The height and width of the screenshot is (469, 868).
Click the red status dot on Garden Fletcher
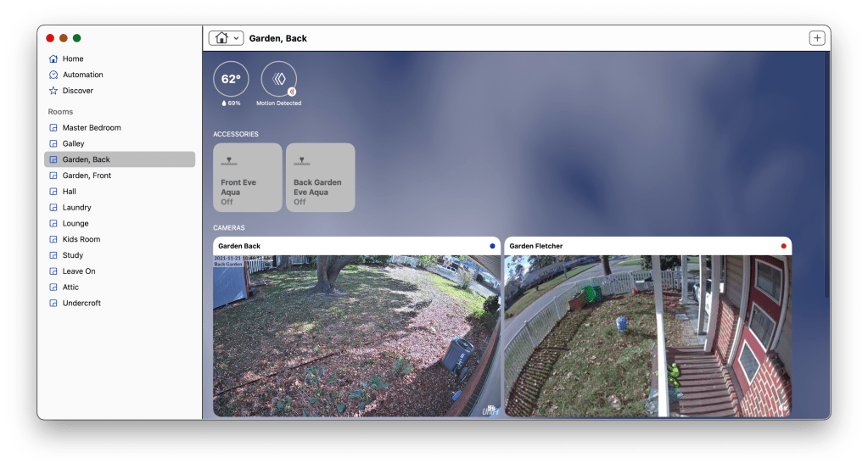click(x=783, y=246)
